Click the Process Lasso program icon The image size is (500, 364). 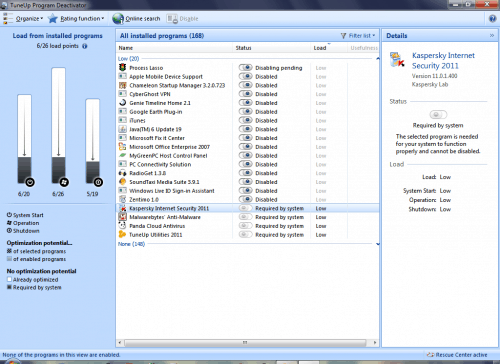(x=122, y=68)
